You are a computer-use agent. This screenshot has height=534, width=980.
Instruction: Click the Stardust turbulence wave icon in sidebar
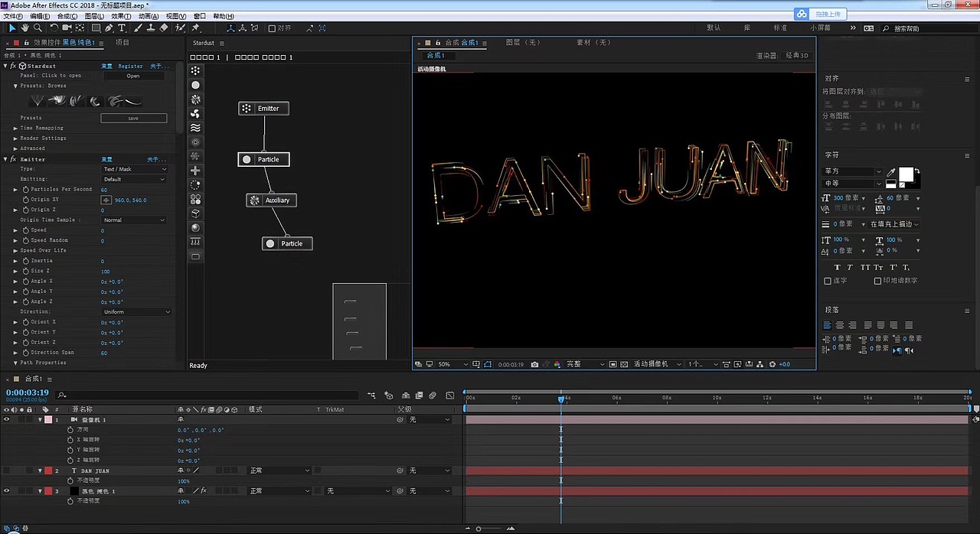(195, 128)
